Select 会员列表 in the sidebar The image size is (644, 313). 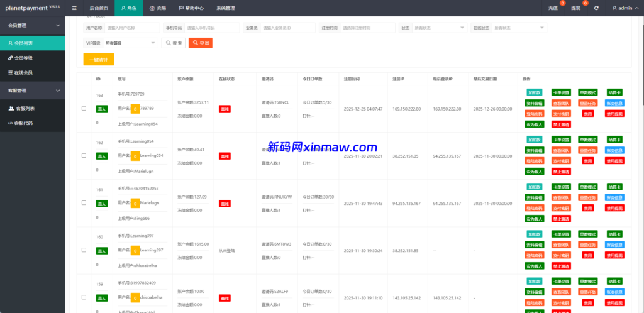coord(33,43)
